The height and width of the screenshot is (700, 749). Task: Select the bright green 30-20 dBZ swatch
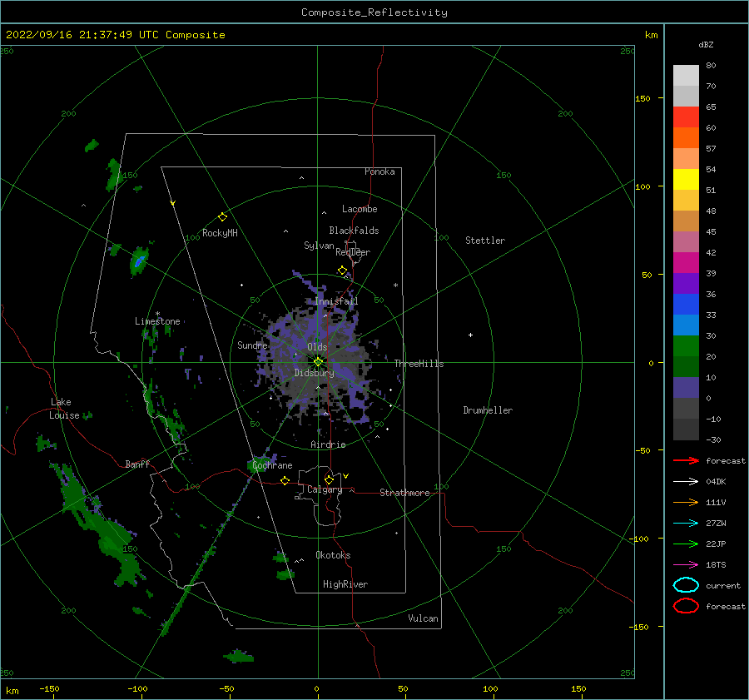click(686, 346)
